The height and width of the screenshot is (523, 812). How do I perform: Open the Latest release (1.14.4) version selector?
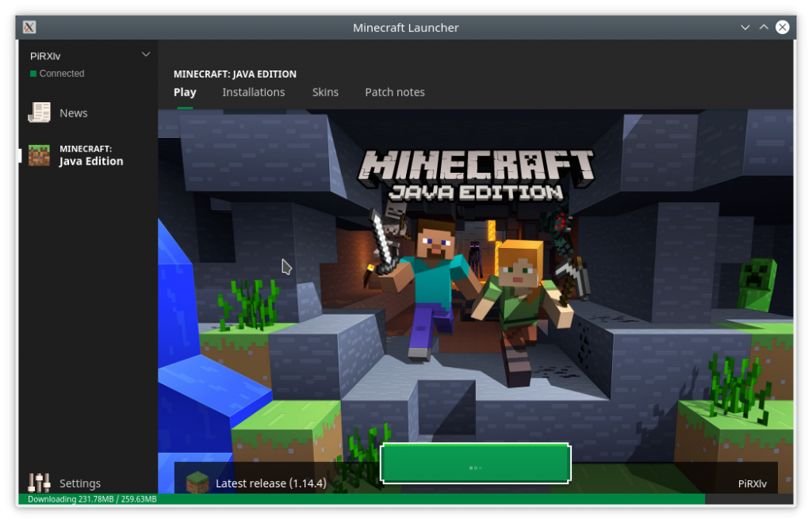(271, 483)
